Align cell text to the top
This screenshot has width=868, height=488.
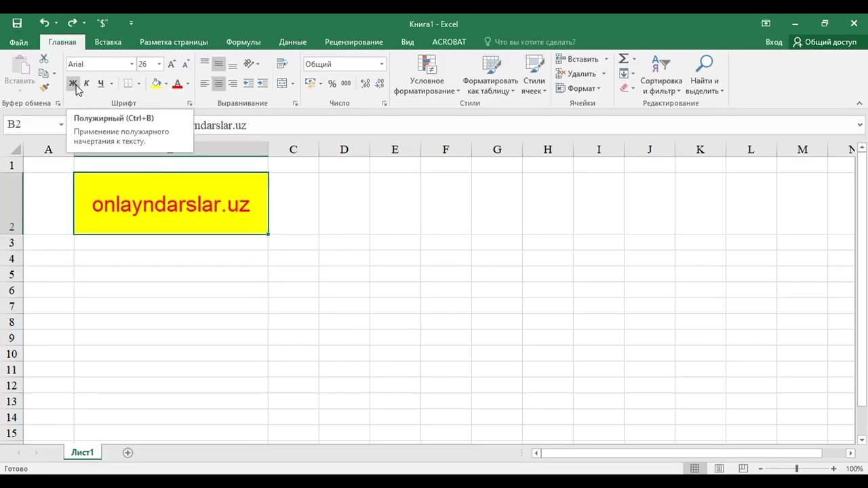coord(204,64)
